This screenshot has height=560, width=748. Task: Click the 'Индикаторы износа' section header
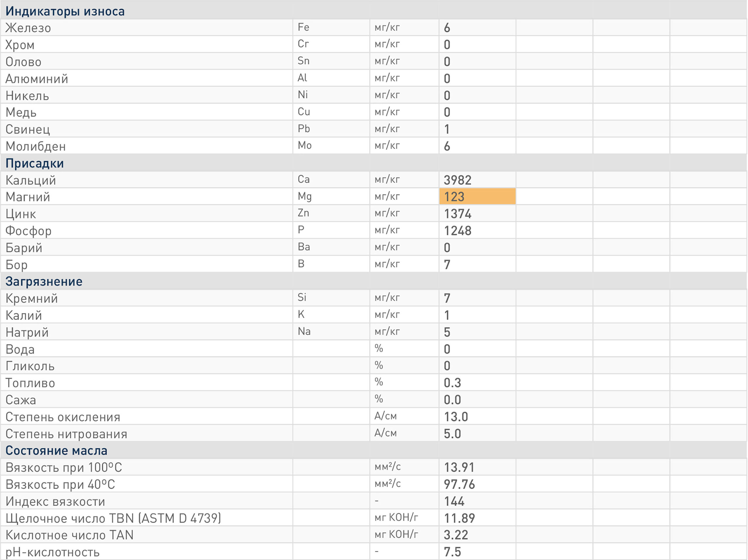(x=65, y=11)
